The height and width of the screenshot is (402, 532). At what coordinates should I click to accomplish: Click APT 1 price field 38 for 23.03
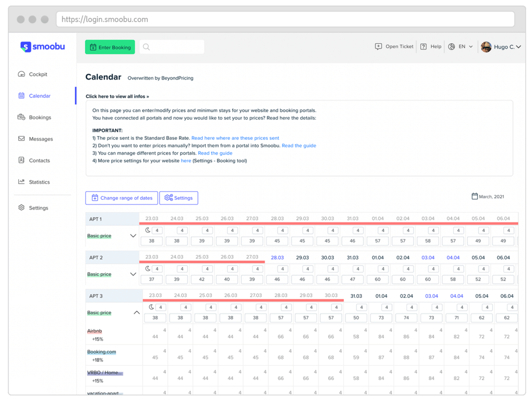pyautogui.click(x=152, y=241)
